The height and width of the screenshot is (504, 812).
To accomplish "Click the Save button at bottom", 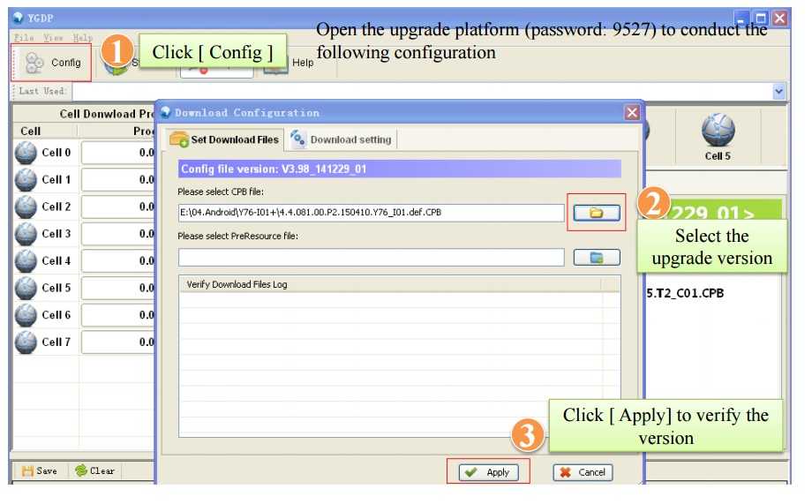I will [39, 470].
